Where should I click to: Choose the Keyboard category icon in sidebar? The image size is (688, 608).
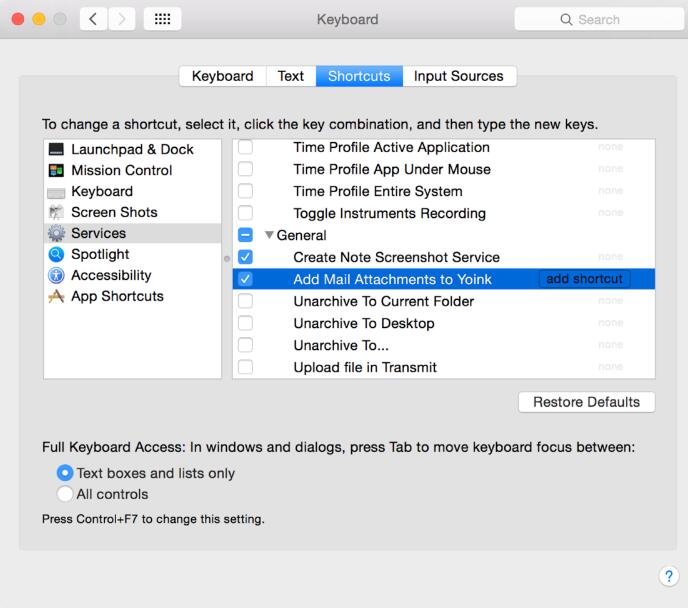click(56, 192)
